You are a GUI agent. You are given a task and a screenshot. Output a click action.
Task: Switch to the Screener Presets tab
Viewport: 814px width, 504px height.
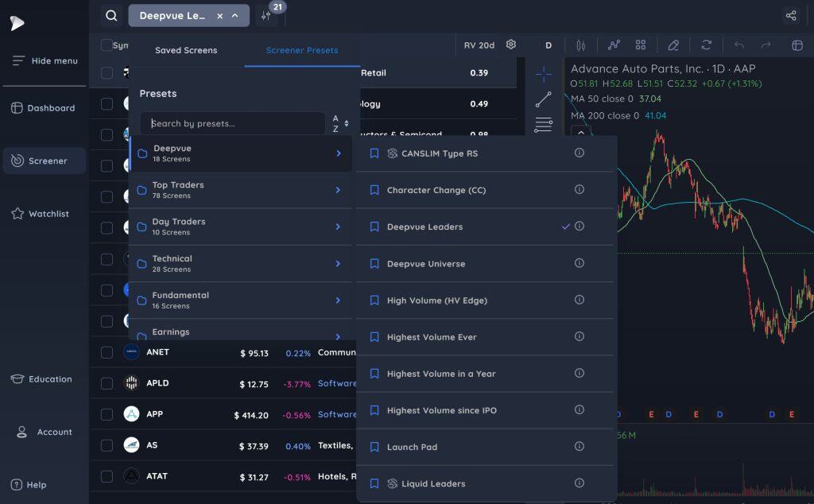coord(302,50)
